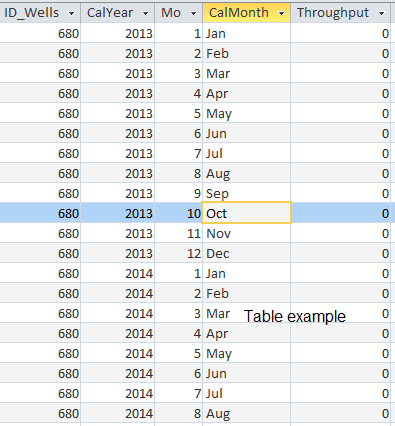The image size is (395, 426).
Task: Click CalYear 2014 in the Jan row
Action: tap(118, 273)
